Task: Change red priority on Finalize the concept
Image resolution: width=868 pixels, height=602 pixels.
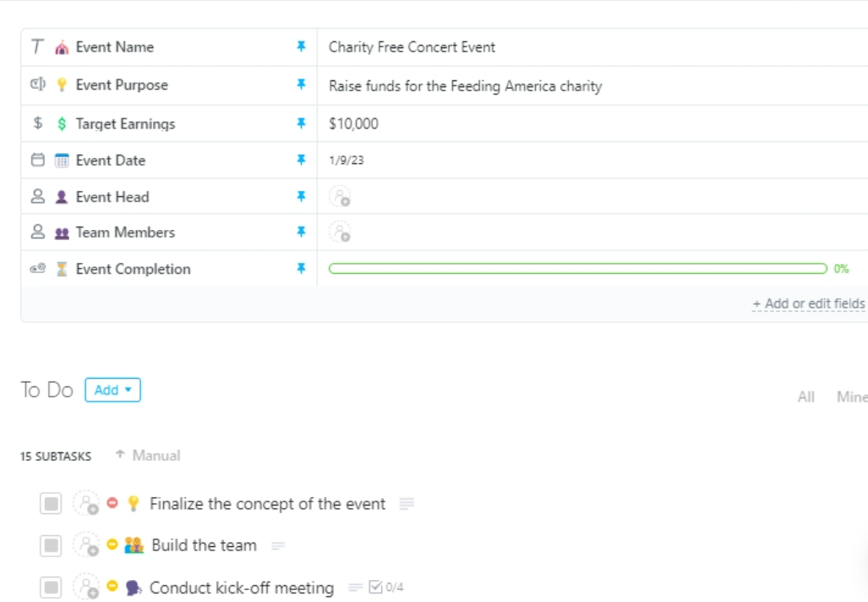Action: [x=112, y=502]
